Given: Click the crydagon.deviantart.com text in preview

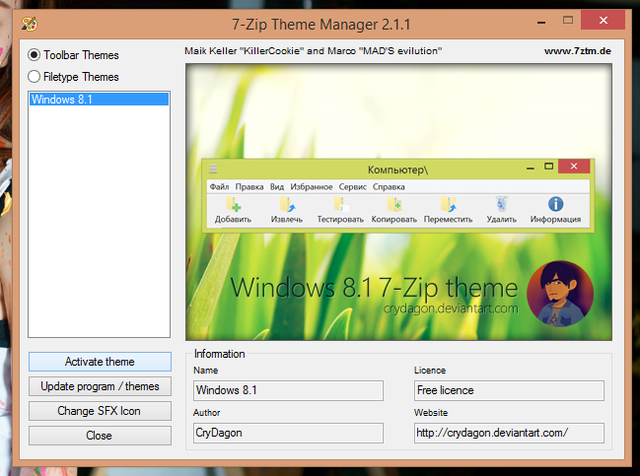Looking at the screenshot, I should [451, 308].
